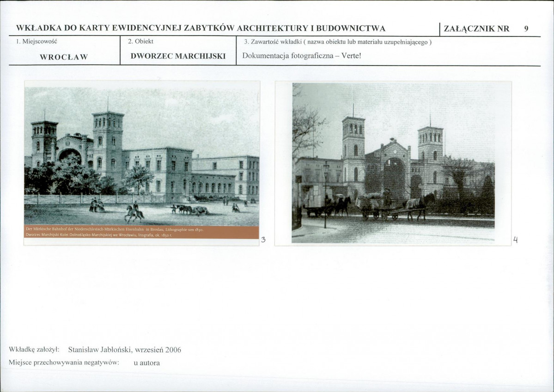Click 'Stanisław Jabłoński, wrzesień 2006' text

click(x=124, y=350)
